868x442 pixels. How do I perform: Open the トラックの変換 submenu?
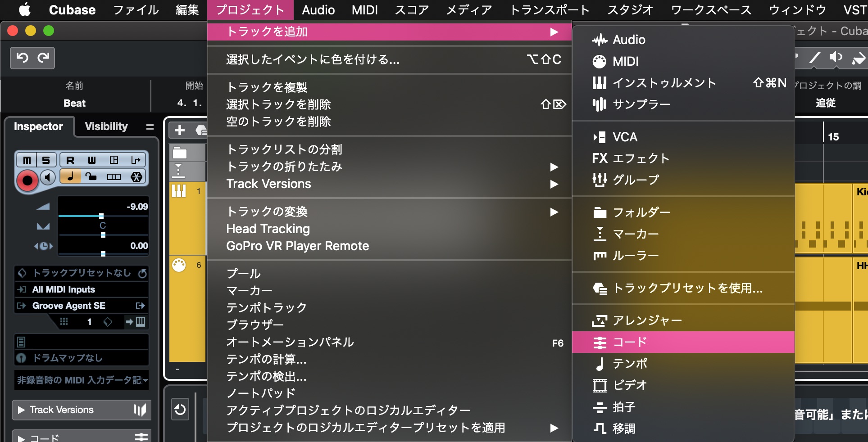390,212
